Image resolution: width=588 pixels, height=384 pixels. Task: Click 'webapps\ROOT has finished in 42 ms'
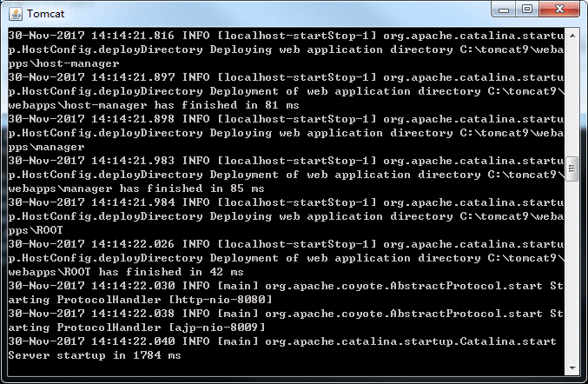(126, 272)
